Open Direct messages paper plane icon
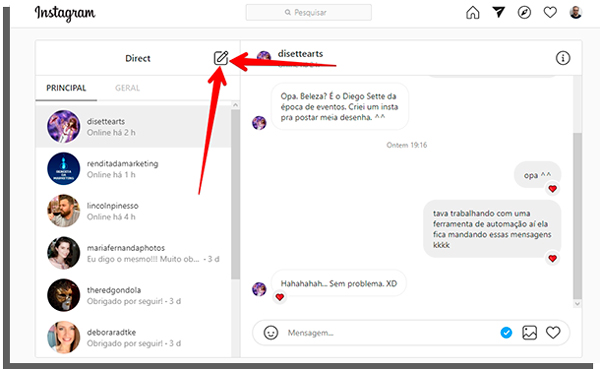Viewport: 600px width, 369px height. (x=499, y=12)
